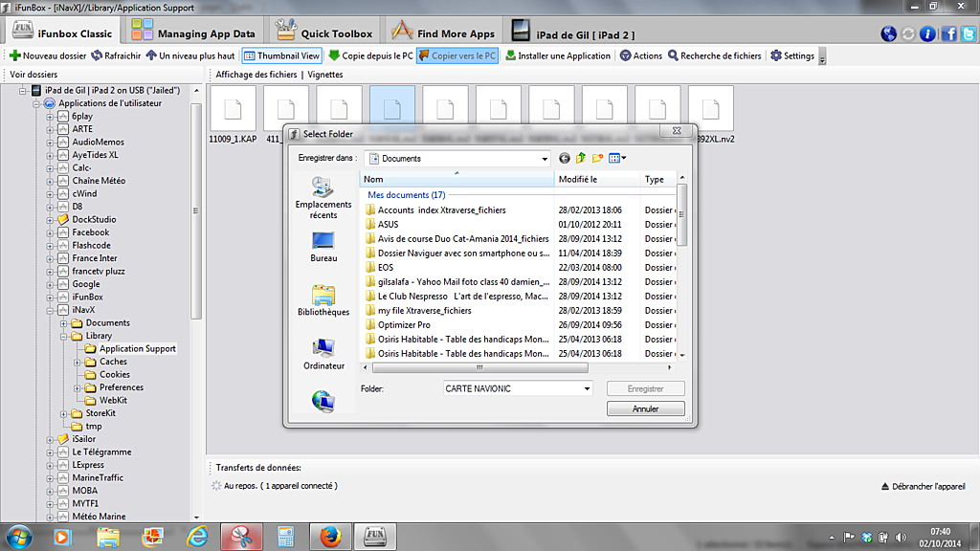Expand the Caches folder node
This screenshot has width=980, height=551.
[78, 362]
